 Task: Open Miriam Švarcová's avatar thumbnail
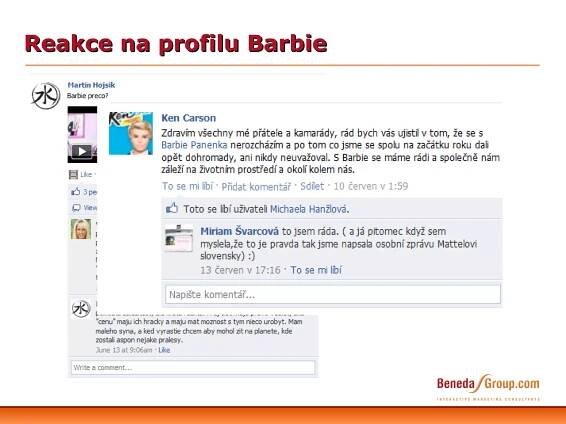(x=179, y=238)
